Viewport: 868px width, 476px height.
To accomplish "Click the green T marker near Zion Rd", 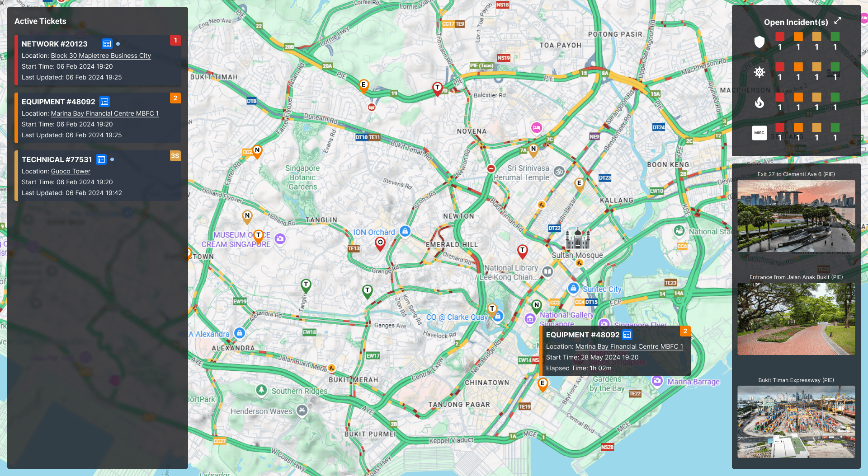I will pyautogui.click(x=367, y=291).
